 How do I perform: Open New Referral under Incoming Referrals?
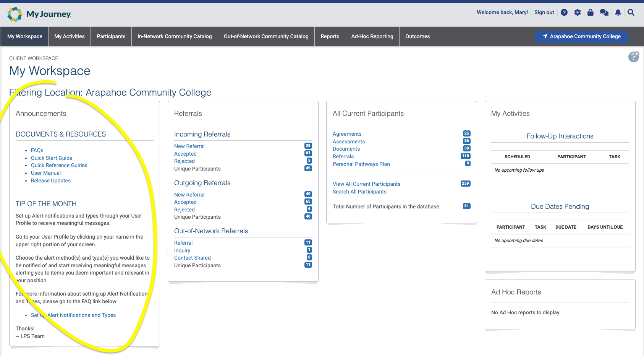(189, 146)
